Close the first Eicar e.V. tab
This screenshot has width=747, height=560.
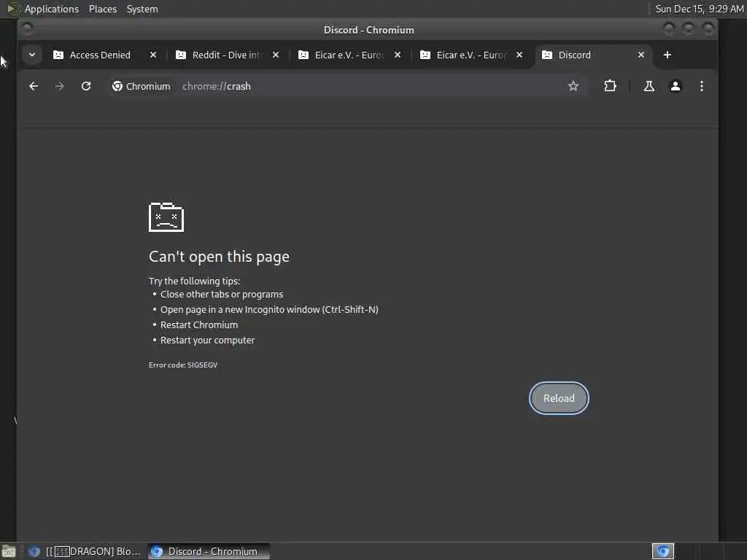[x=398, y=55]
